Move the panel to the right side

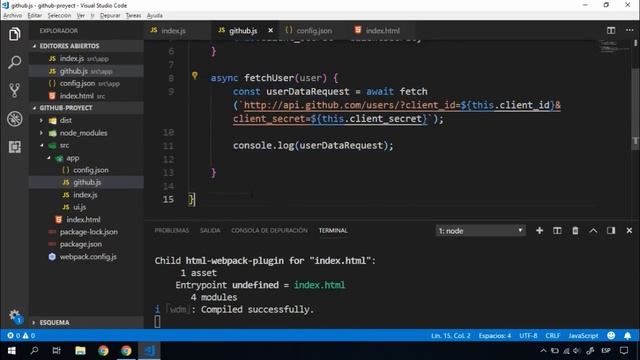tap(611, 231)
